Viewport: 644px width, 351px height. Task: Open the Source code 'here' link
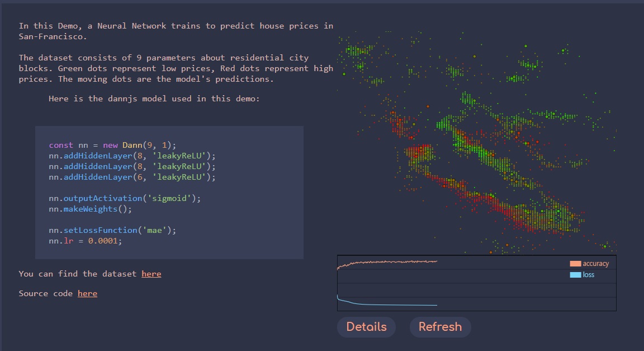(87, 293)
